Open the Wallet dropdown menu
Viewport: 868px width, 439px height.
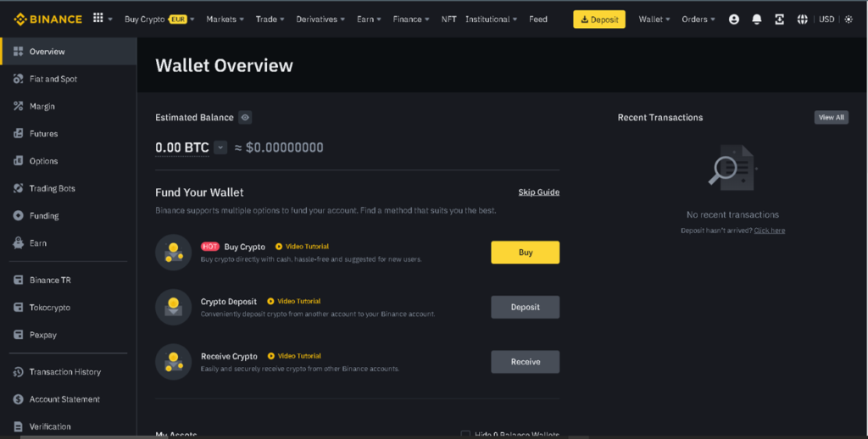(x=654, y=19)
